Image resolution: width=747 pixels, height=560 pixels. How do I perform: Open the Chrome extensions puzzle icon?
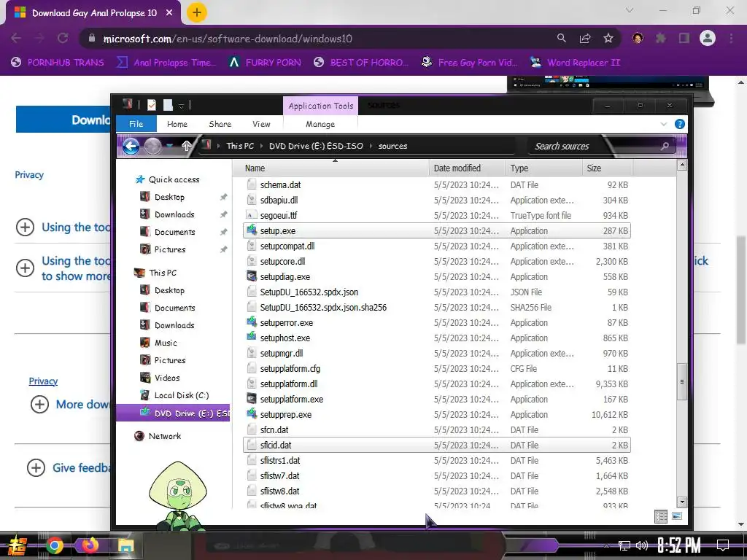(x=661, y=39)
